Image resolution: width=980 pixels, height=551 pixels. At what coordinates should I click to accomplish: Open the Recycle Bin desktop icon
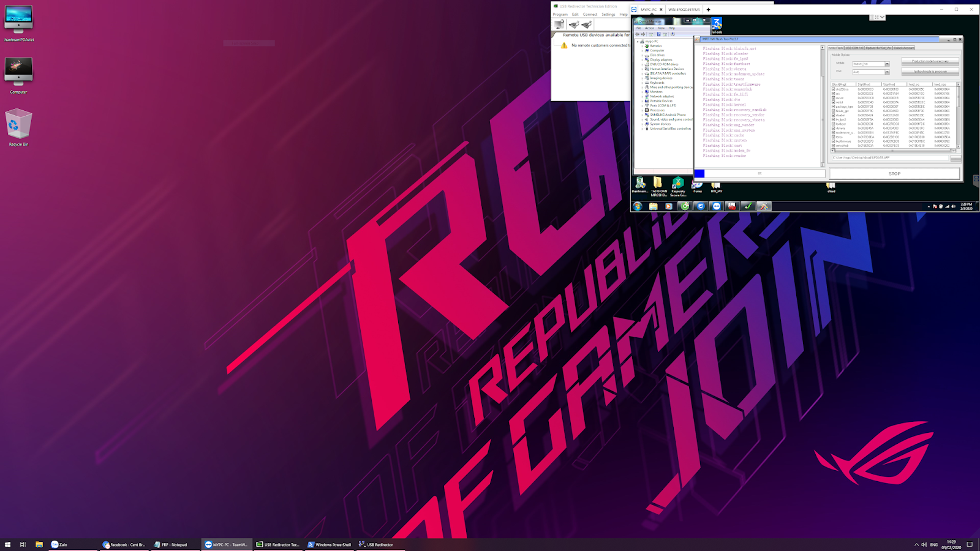point(18,127)
